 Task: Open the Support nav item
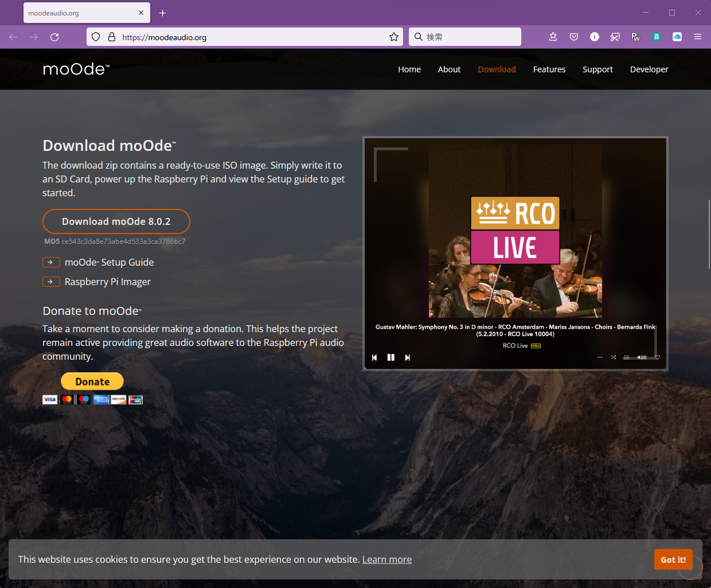(597, 69)
